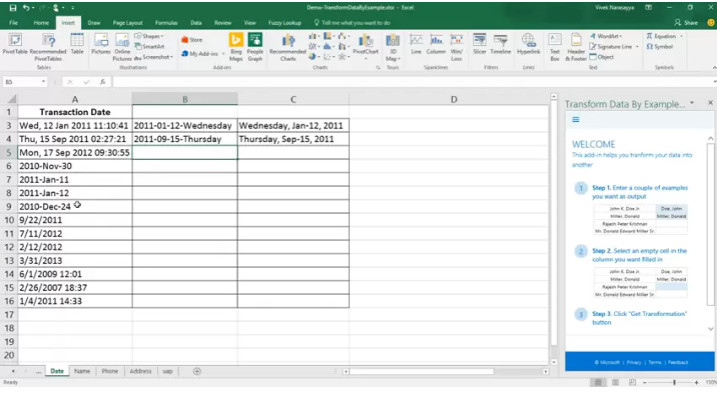This screenshot has width=717, height=395.
Task: Add a new sheet with plus button
Action: point(197,371)
